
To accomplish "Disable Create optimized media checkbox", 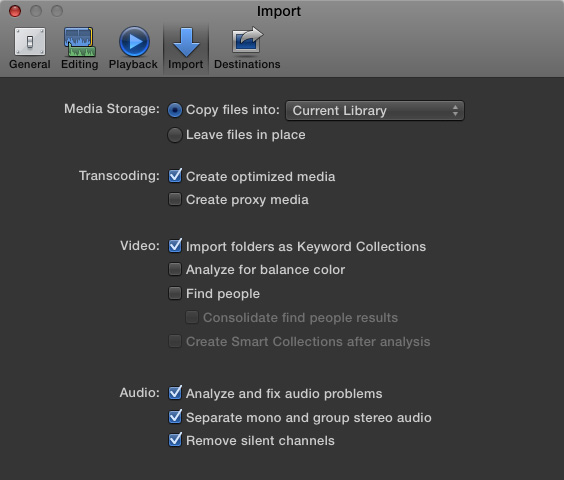I will click(175, 176).
